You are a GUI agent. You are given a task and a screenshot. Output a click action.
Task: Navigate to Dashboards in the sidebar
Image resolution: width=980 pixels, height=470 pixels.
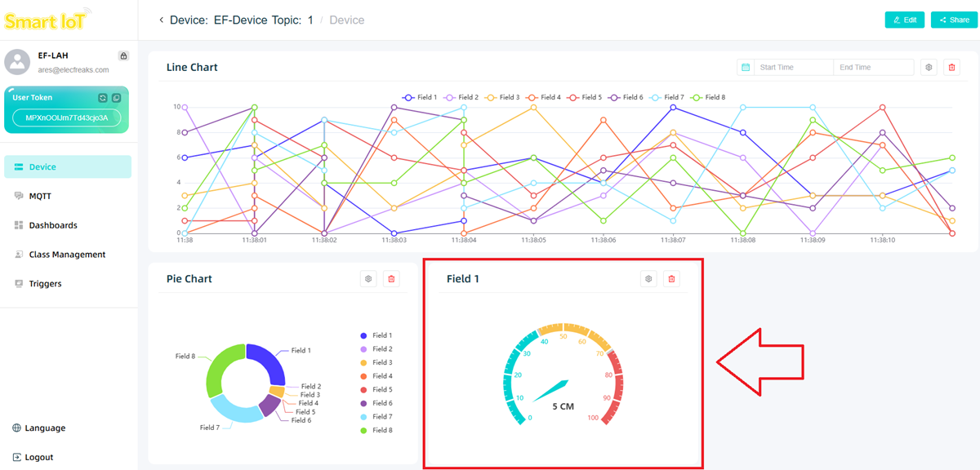click(x=52, y=225)
